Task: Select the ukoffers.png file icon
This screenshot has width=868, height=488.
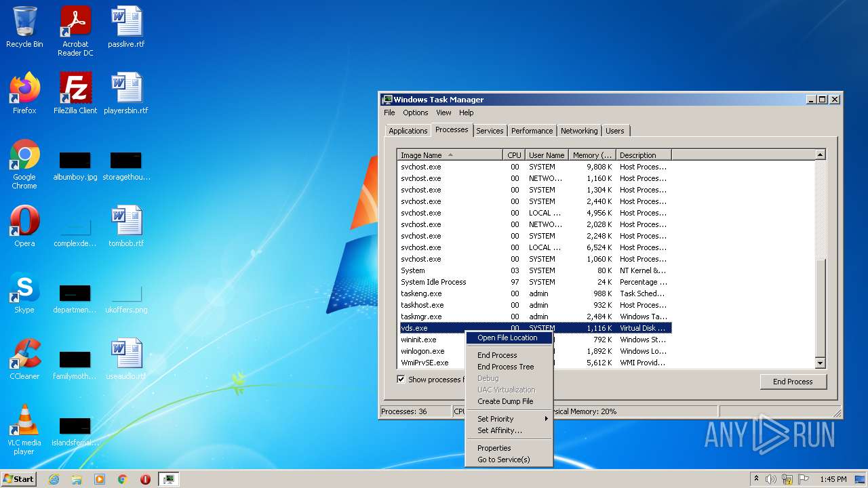Action: tap(126, 299)
